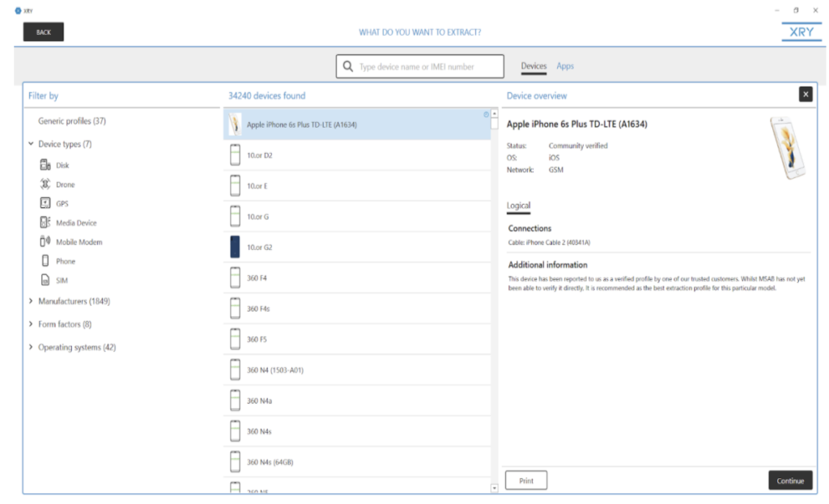Click the 360 F4s phone icon

point(236,308)
